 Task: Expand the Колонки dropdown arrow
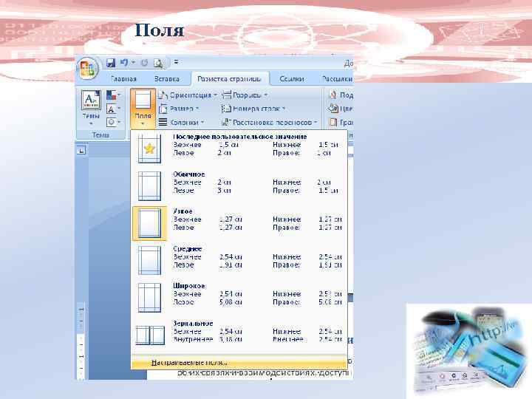(x=202, y=123)
